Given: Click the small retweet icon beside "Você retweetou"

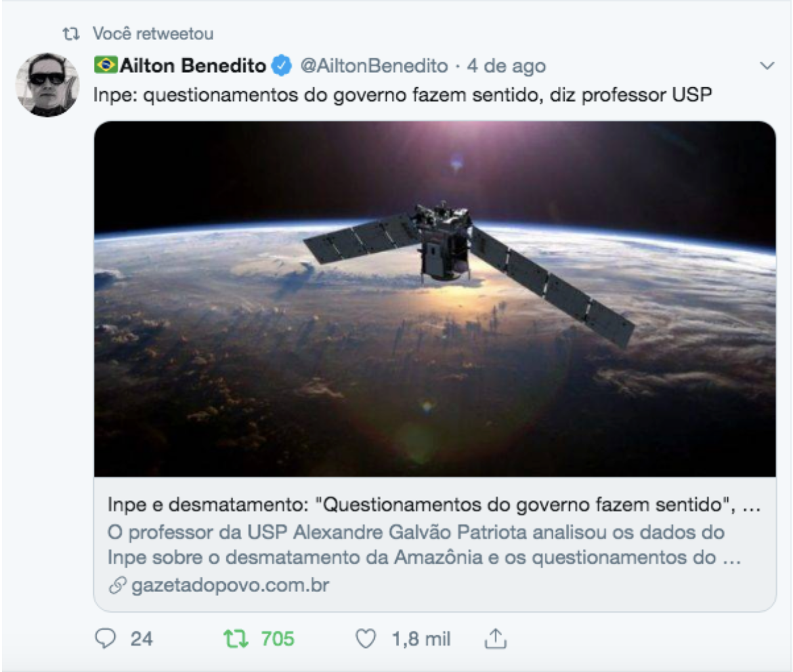Looking at the screenshot, I should point(71,33).
